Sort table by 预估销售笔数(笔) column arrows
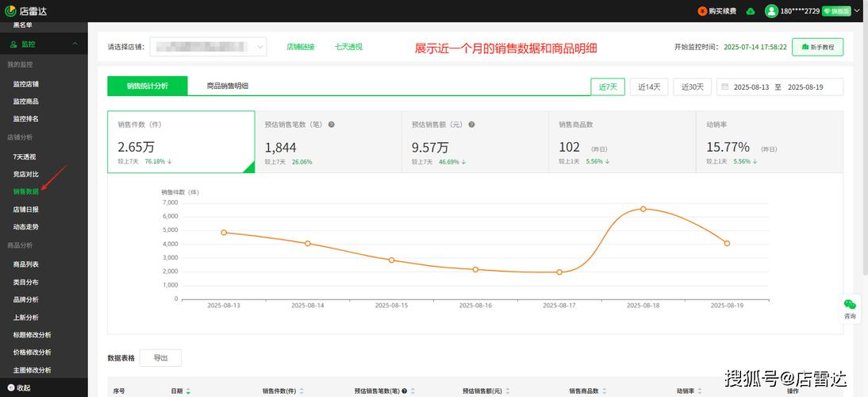 pyautogui.click(x=413, y=391)
